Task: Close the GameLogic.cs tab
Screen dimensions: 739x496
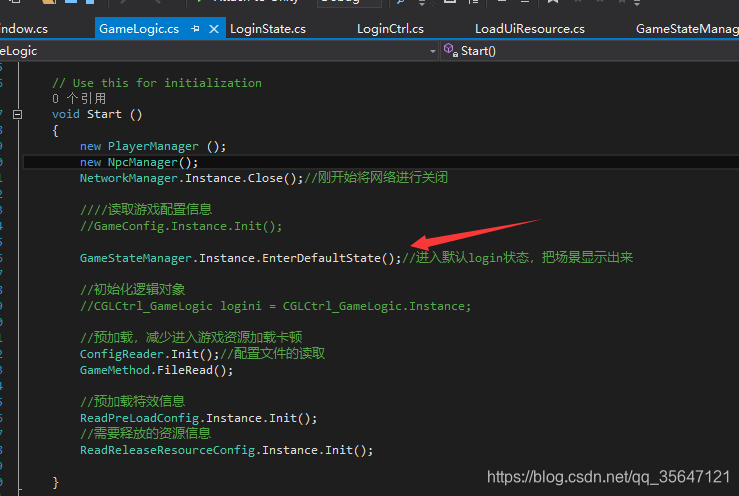Action: tap(213, 29)
